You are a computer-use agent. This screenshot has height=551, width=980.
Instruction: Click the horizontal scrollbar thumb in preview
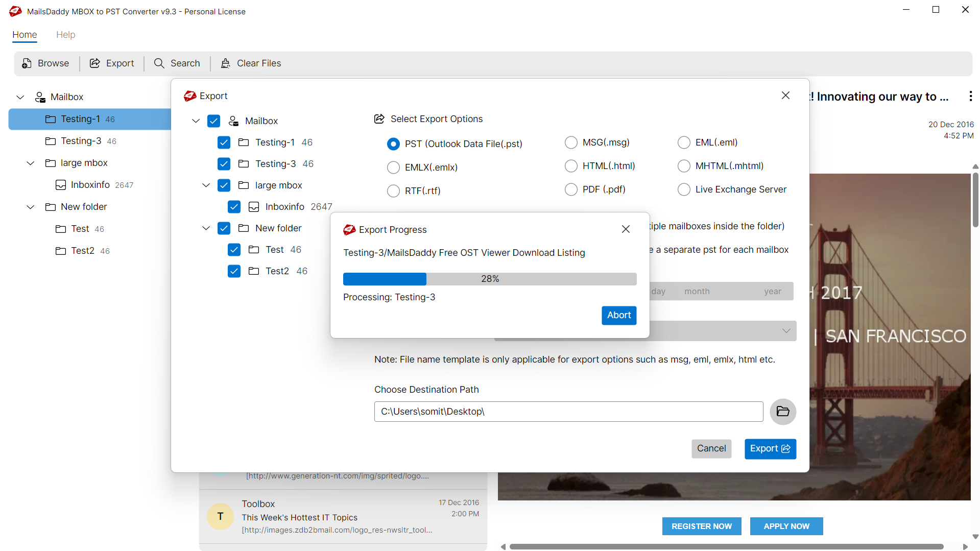[726, 547]
